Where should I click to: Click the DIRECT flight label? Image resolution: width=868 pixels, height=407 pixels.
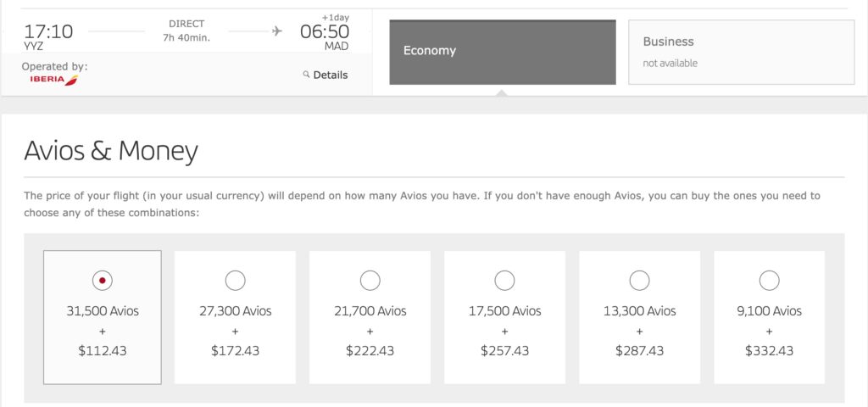[x=187, y=25]
